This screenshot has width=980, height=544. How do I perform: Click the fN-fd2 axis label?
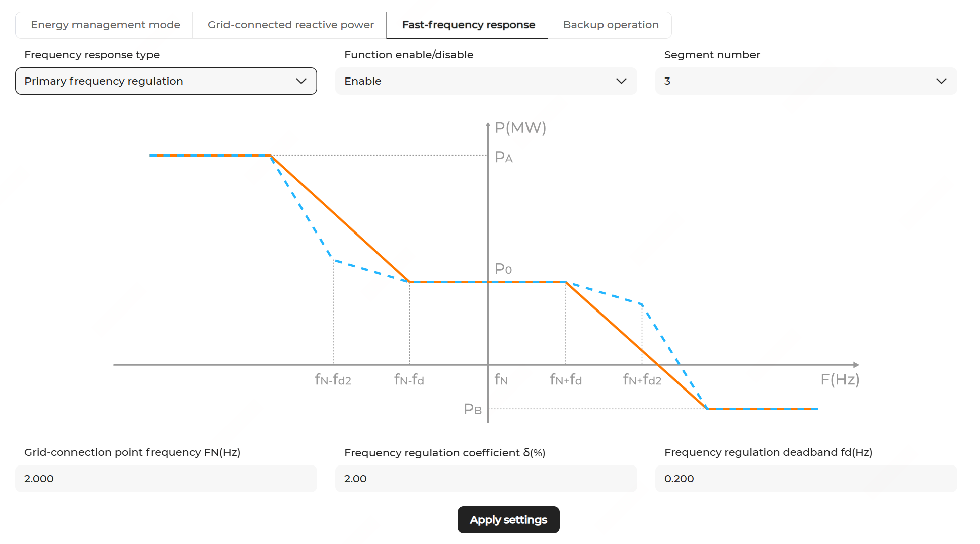pyautogui.click(x=333, y=379)
